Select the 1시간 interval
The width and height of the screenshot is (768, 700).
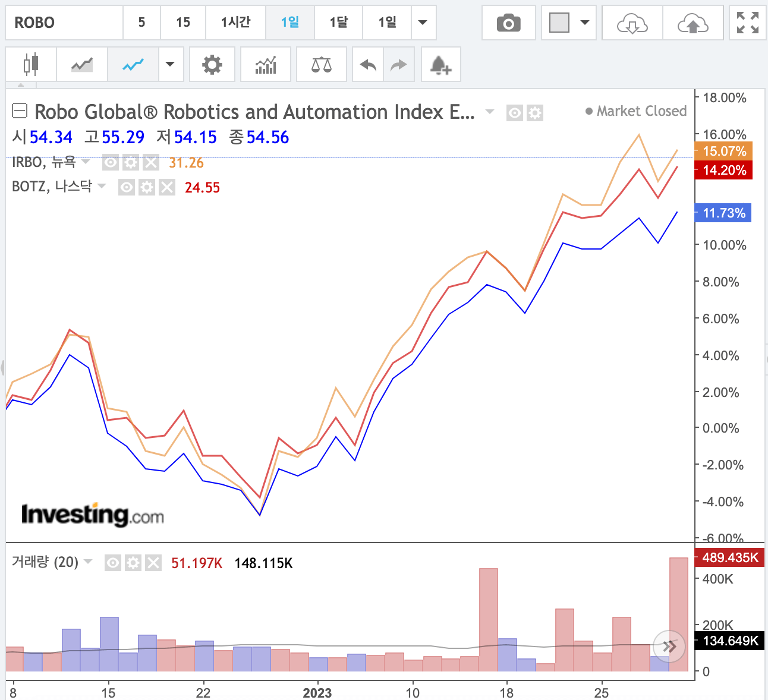(235, 23)
